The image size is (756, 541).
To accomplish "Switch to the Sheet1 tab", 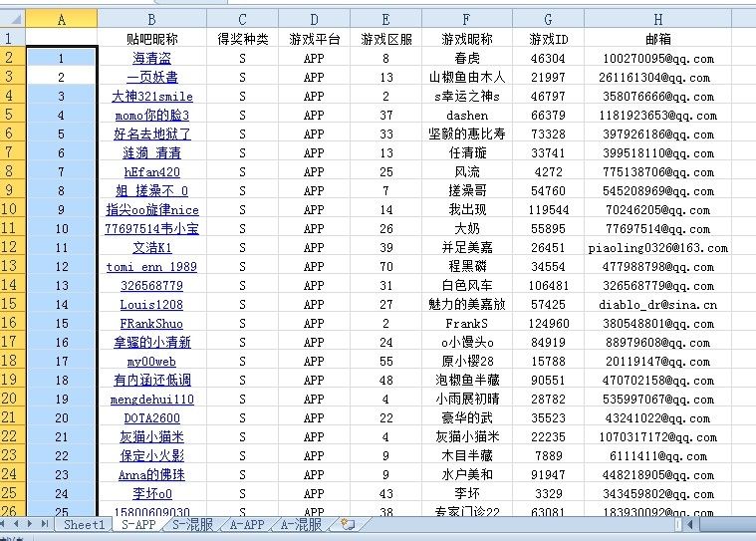I will pyautogui.click(x=84, y=525).
